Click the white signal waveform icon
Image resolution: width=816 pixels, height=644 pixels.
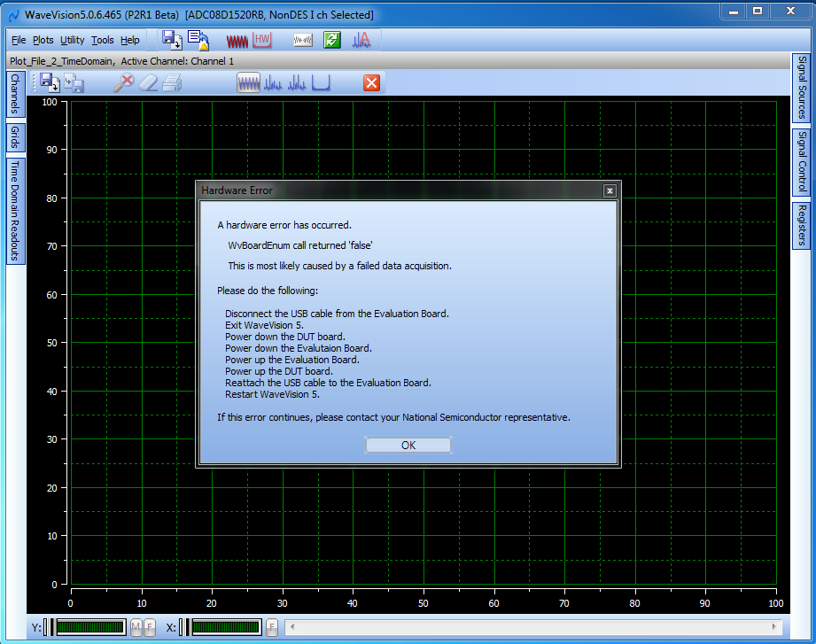point(303,40)
